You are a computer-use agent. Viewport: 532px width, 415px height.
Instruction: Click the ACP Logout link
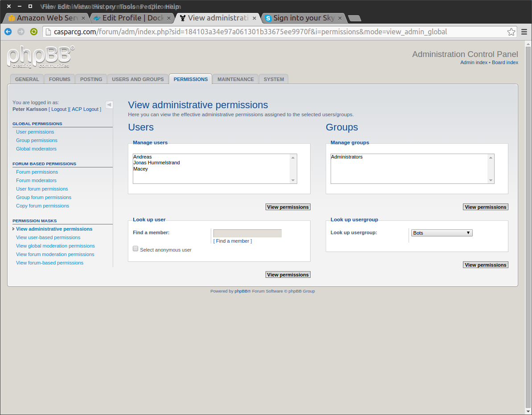coord(85,109)
